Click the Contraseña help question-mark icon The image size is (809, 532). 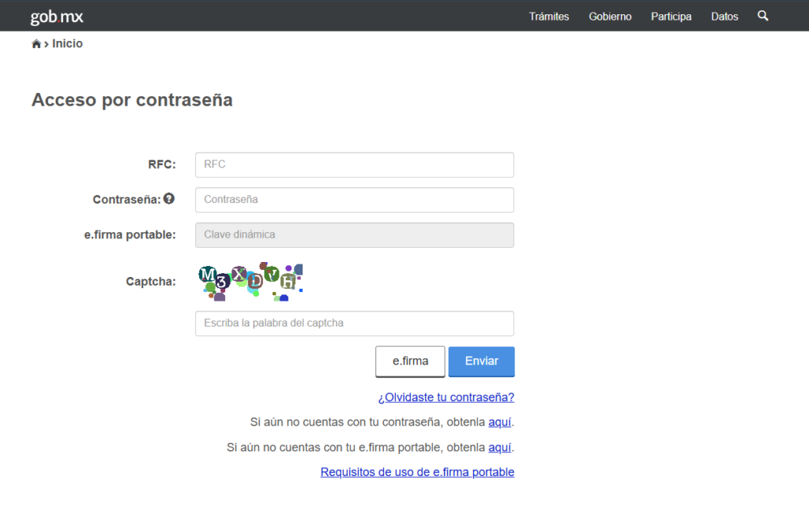[169, 199]
